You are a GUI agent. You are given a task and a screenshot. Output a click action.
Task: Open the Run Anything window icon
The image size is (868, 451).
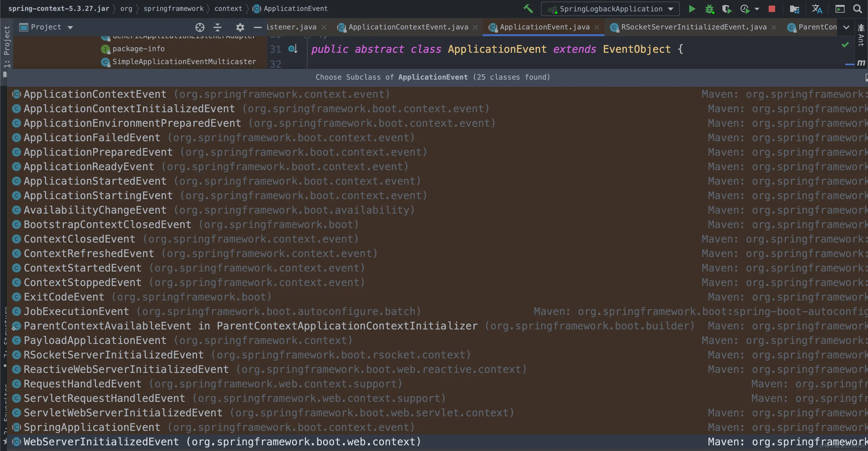click(x=840, y=9)
